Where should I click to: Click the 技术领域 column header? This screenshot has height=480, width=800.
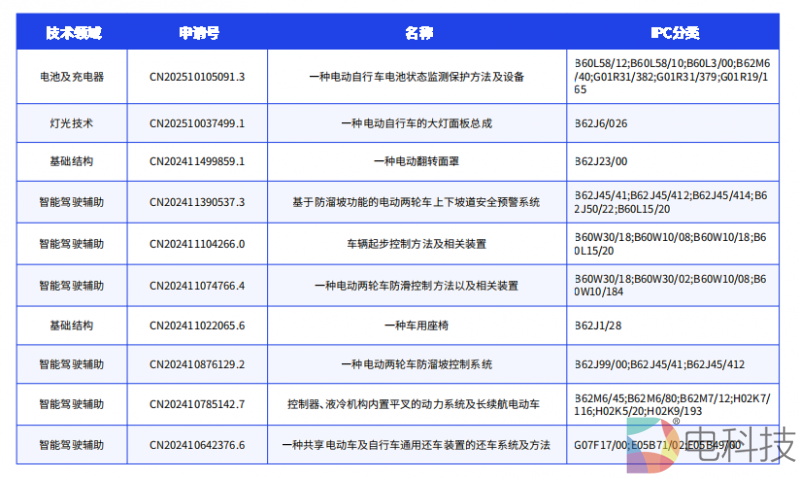pos(71,33)
